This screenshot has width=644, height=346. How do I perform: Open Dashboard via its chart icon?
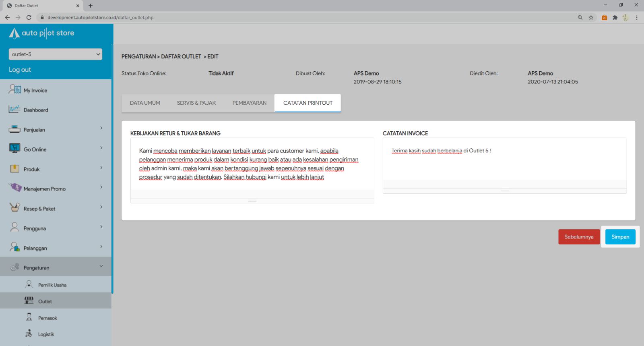pyautogui.click(x=14, y=109)
